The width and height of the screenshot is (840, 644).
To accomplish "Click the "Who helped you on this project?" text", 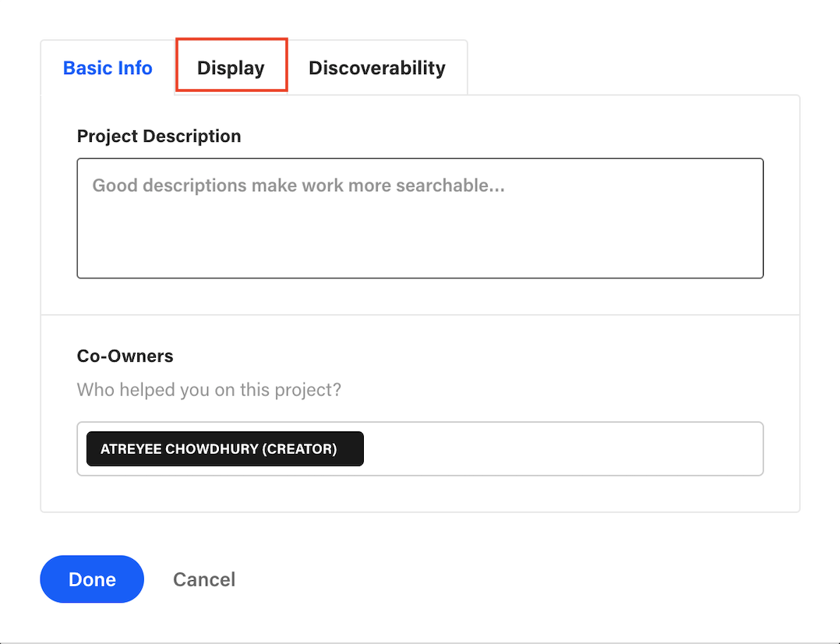I will click(209, 390).
